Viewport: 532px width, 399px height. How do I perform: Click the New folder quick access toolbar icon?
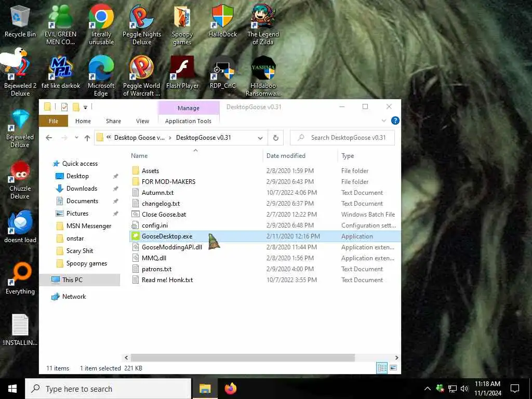(x=76, y=107)
